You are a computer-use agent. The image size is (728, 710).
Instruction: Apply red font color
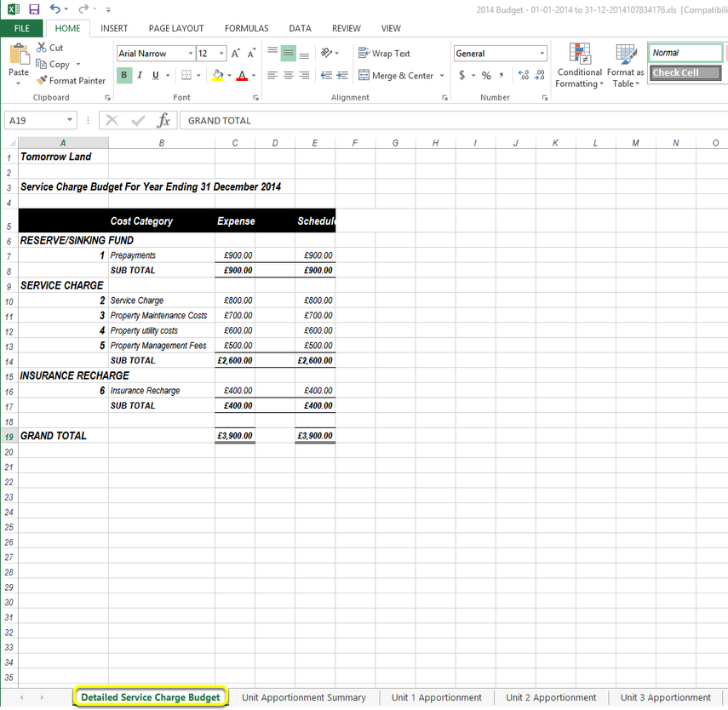(x=242, y=75)
